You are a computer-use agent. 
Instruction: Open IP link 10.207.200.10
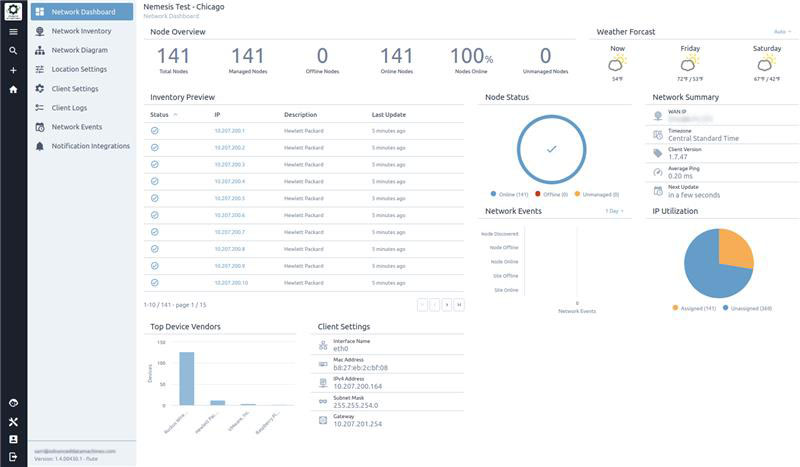[x=231, y=283]
